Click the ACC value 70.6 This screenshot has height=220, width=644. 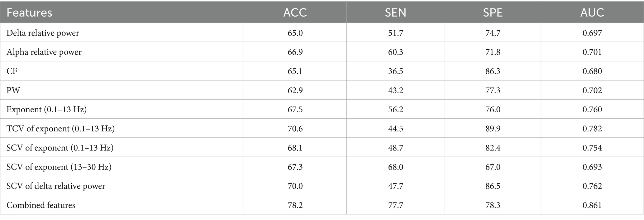click(295, 129)
